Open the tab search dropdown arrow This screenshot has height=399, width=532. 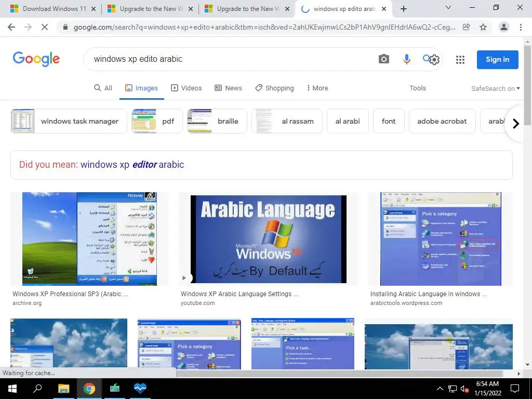coord(448,7)
